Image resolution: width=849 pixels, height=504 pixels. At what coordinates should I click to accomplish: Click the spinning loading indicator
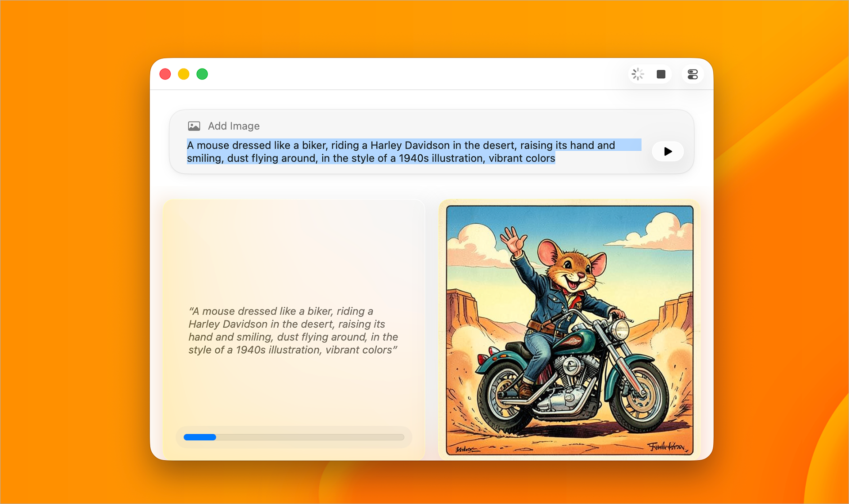point(638,74)
